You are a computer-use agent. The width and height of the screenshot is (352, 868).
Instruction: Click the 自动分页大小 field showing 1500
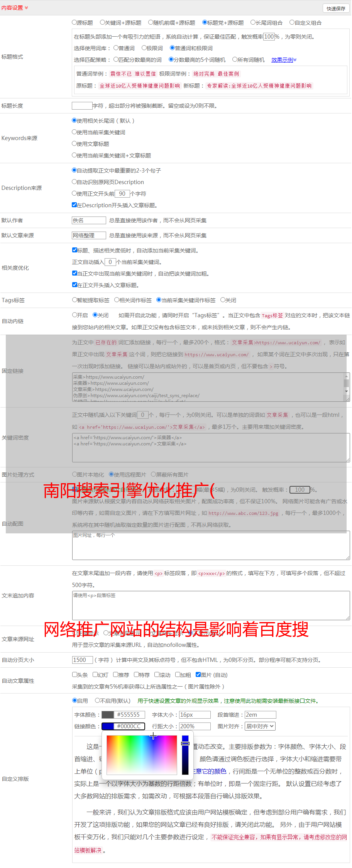pyautogui.click(x=83, y=660)
